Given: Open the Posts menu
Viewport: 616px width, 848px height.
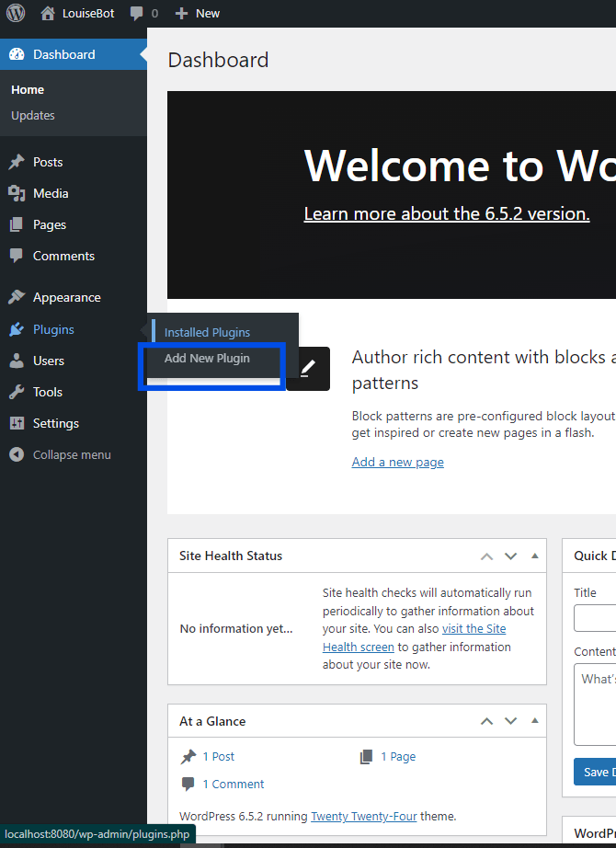Looking at the screenshot, I should pos(73,162).
